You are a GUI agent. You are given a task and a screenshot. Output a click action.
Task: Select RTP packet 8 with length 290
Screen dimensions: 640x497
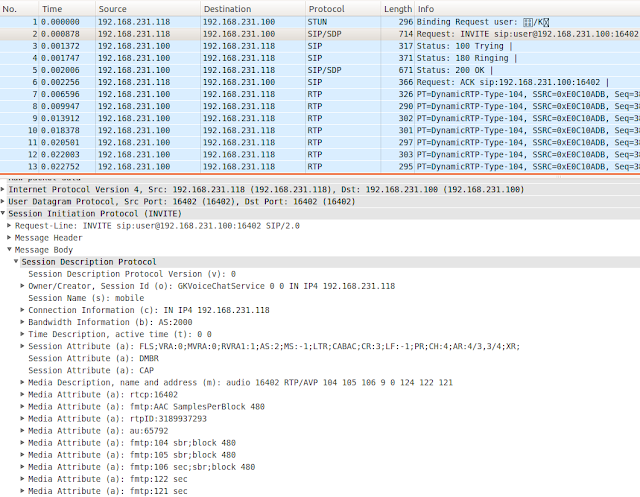tap(320, 106)
